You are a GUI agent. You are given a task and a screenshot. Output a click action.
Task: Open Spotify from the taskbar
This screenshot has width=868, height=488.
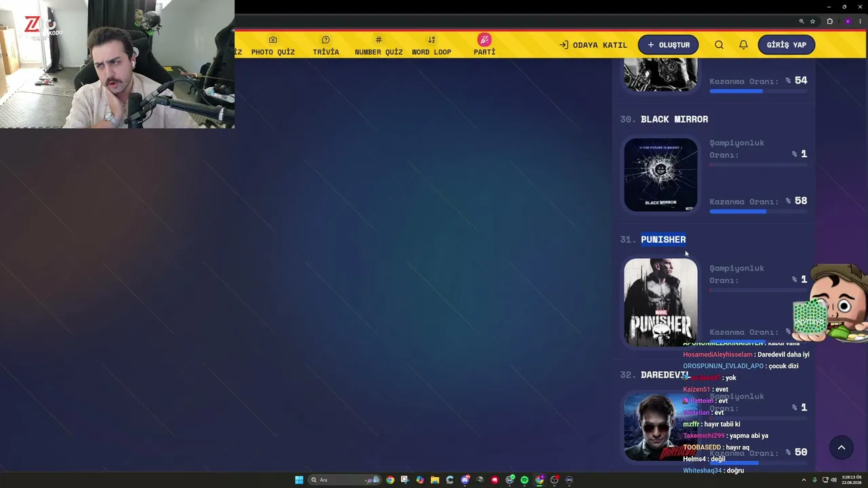click(524, 480)
